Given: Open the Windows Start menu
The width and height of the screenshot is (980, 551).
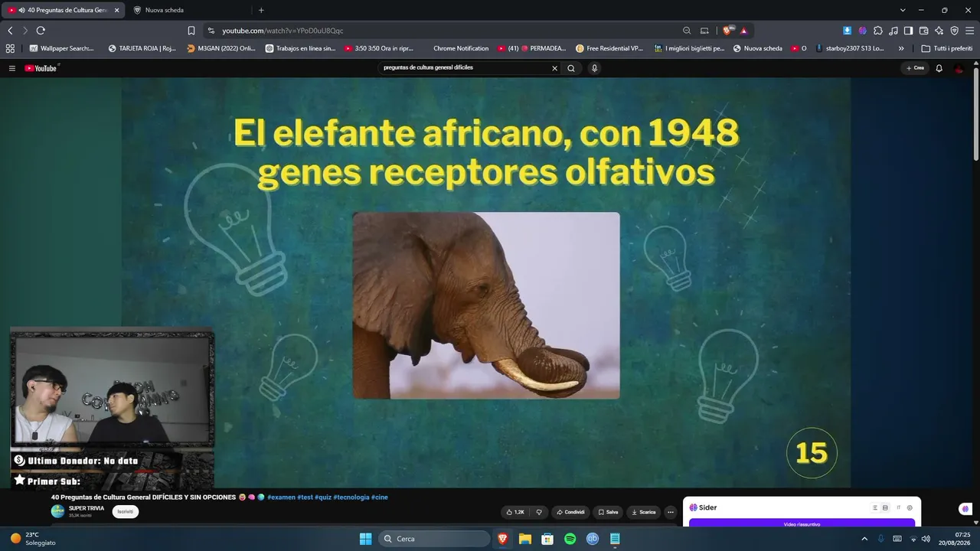Looking at the screenshot, I should coord(366,539).
